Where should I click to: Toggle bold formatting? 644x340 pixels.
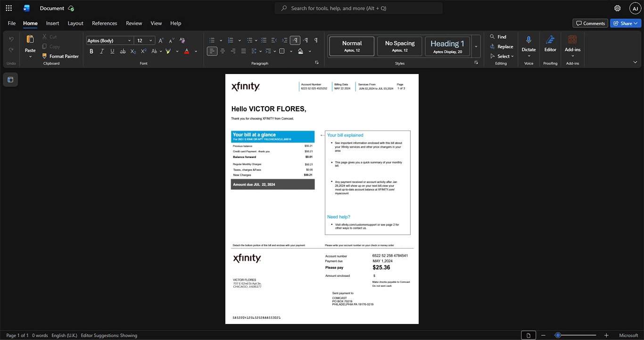click(x=91, y=51)
